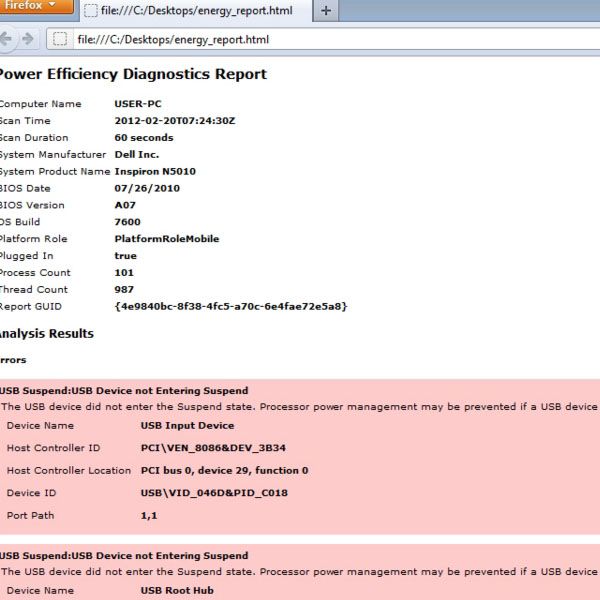Viewport: 600px width, 600px height.
Task: Click the Port Path label
Action: pyautogui.click(x=30, y=515)
